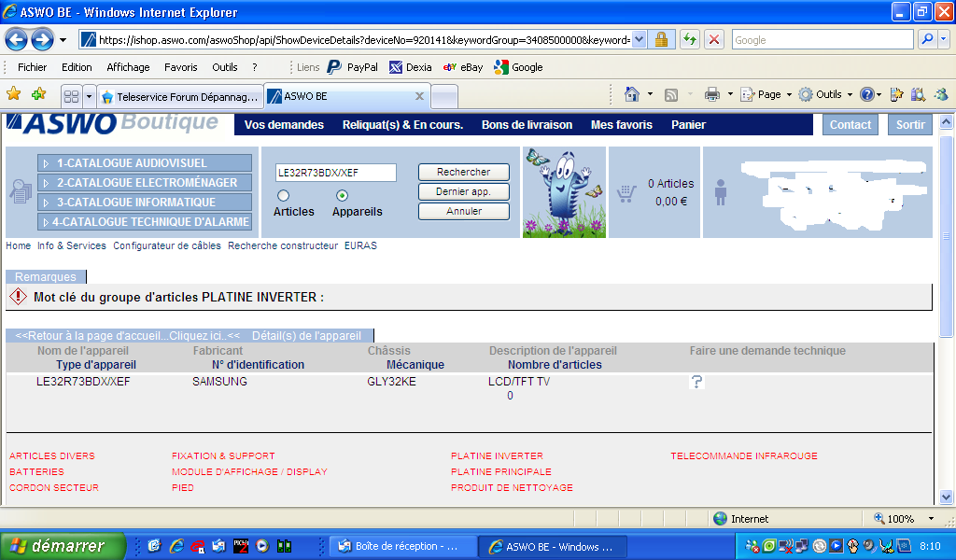Open the PLATINE INVERTER category
The width and height of the screenshot is (956, 560).
(x=497, y=455)
